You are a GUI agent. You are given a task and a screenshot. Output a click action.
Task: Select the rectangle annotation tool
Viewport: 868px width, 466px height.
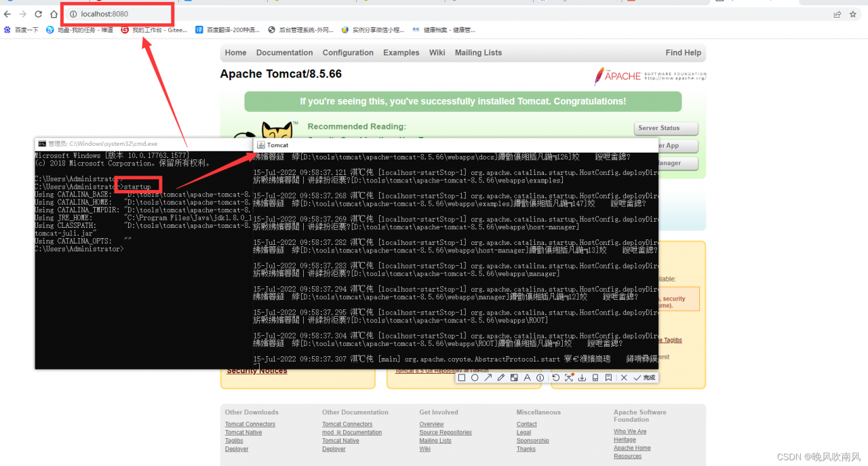tap(462, 378)
